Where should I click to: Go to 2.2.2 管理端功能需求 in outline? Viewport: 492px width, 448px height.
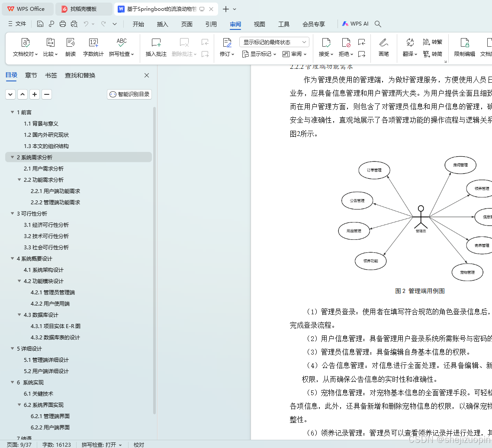point(55,203)
